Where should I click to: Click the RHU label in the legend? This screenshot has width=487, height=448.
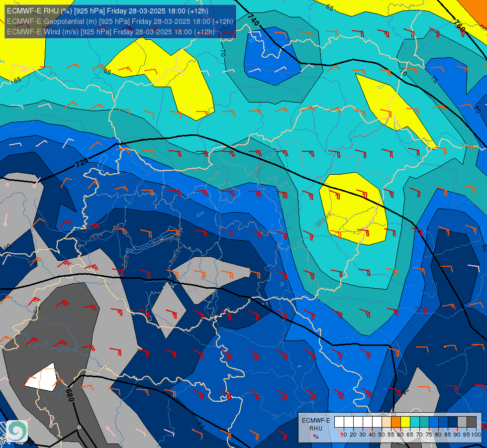[316, 429]
